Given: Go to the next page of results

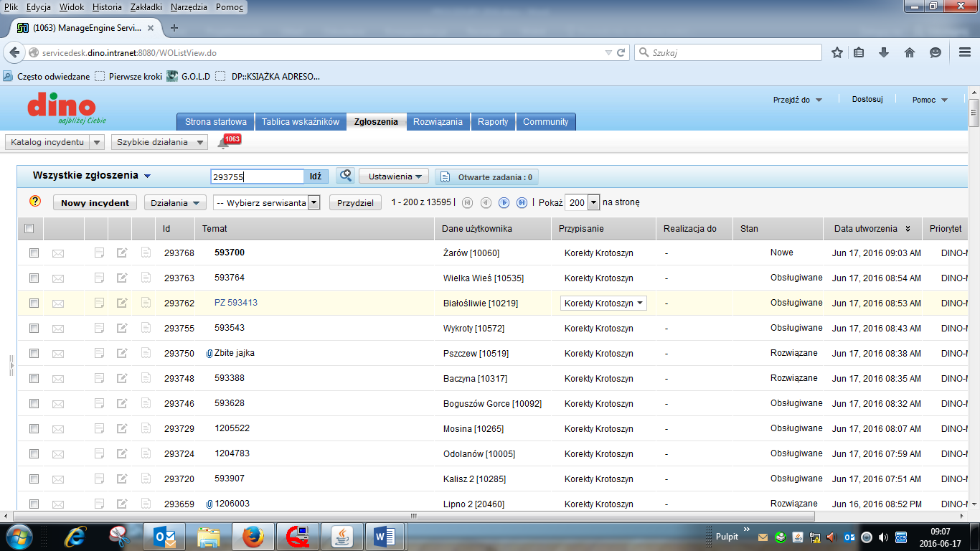Looking at the screenshot, I should click(x=504, y=203).
